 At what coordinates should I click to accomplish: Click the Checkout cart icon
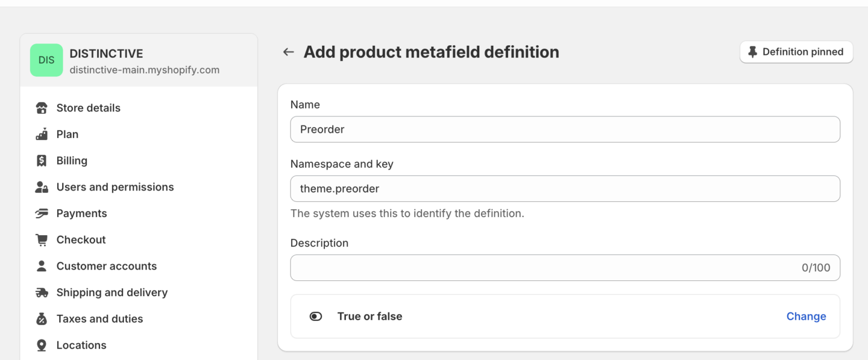pos(42,239)
